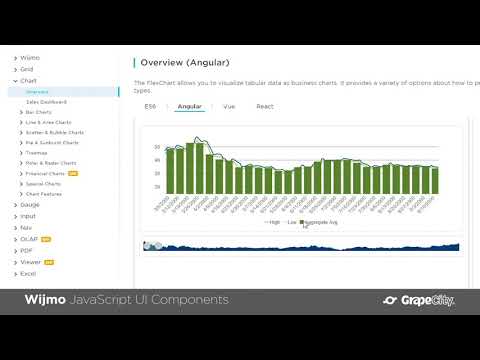Image resolution: width=480 pixels, height=360 pixels.
Task: Expand the Excel section chevron
Action: tap(15, 274)
